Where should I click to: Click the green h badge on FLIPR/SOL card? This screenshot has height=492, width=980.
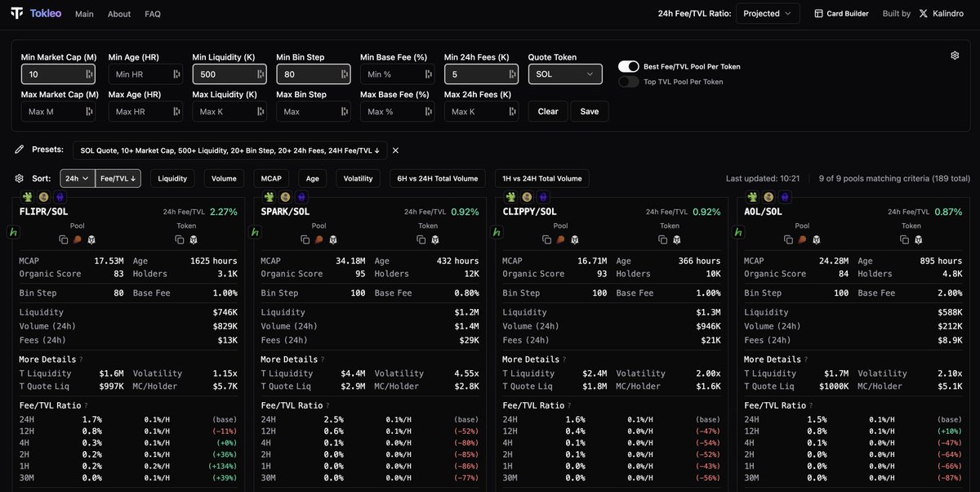coord(13,233)
